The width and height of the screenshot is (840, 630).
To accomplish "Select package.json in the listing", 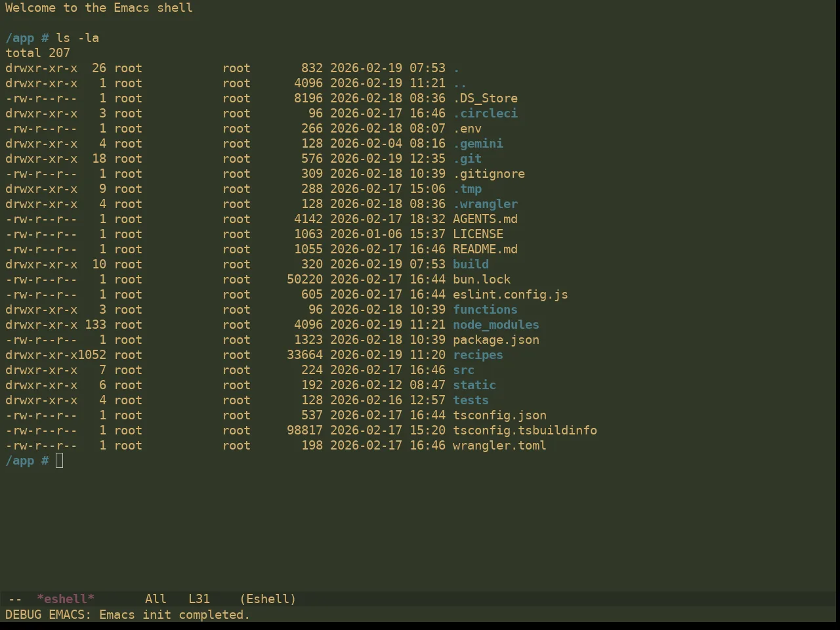I will tap(496, 340).
